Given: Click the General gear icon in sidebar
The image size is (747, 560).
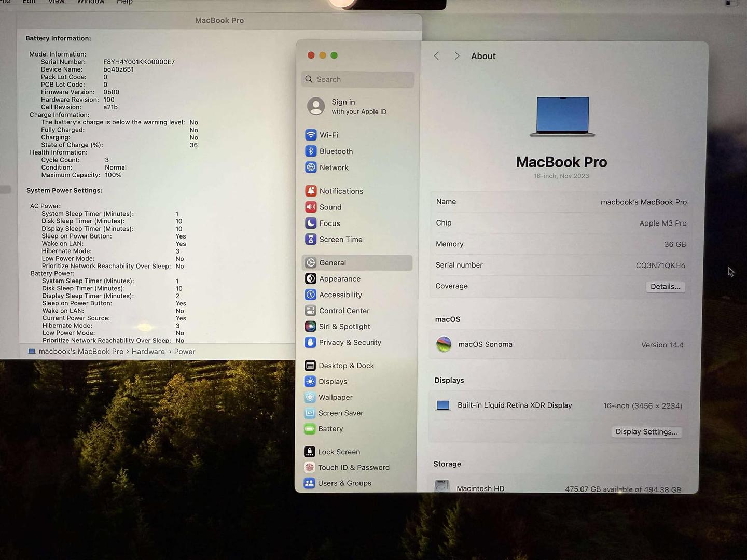Looking at the screenshot, I should click(x=311, y=262).
